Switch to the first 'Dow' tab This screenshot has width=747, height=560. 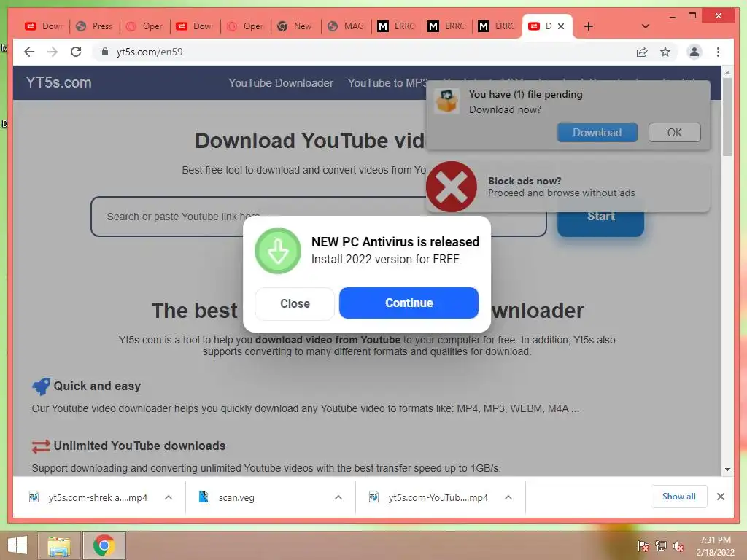coord(44,26)
